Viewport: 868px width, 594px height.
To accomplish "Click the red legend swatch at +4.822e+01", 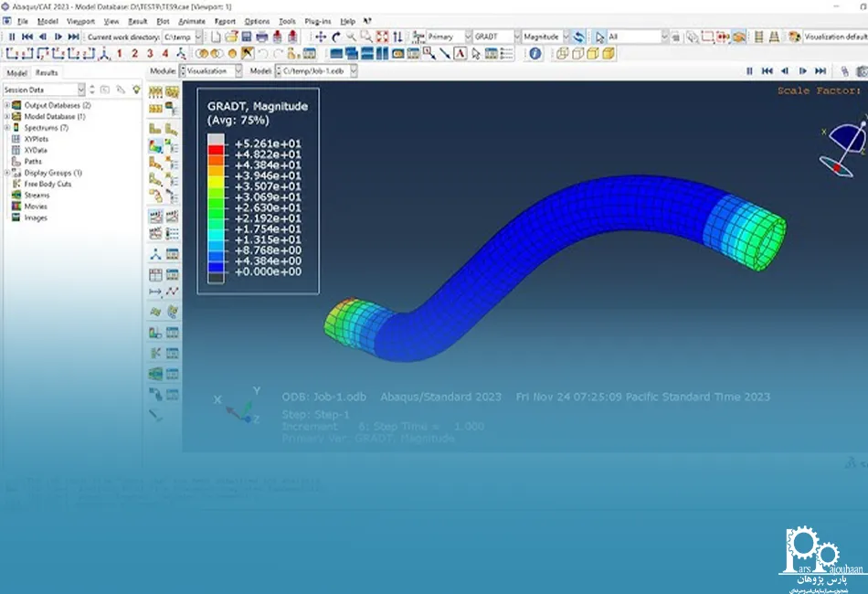I will click(216, 150).
